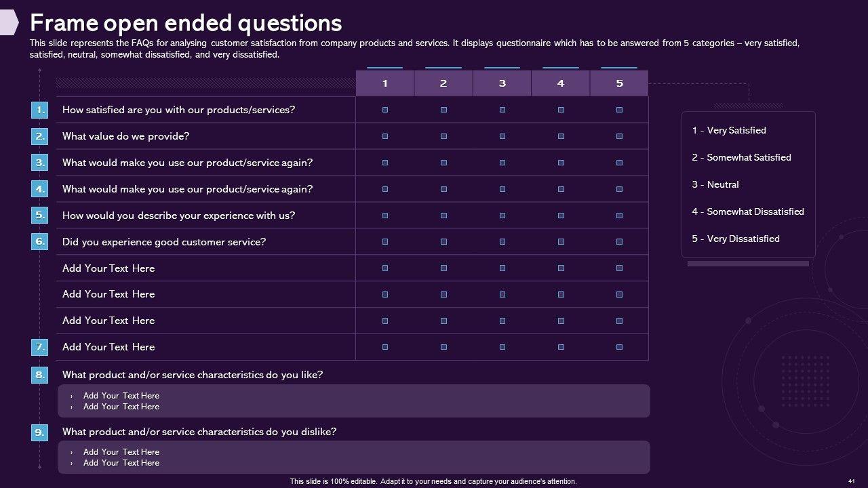Click the '1 - Very Satisfied' legend entry
Screen dimensions: 868x488
tap(729, 130)
